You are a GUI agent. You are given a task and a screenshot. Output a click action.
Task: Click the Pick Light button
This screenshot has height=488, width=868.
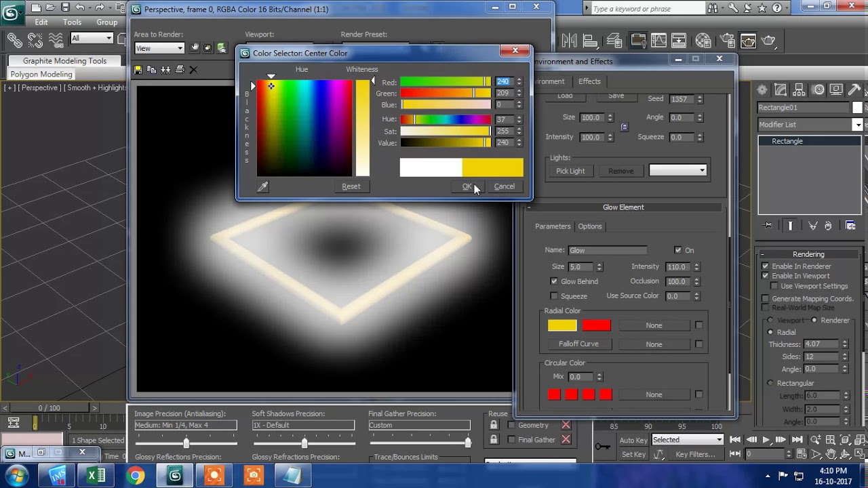(x=570, y=171)
